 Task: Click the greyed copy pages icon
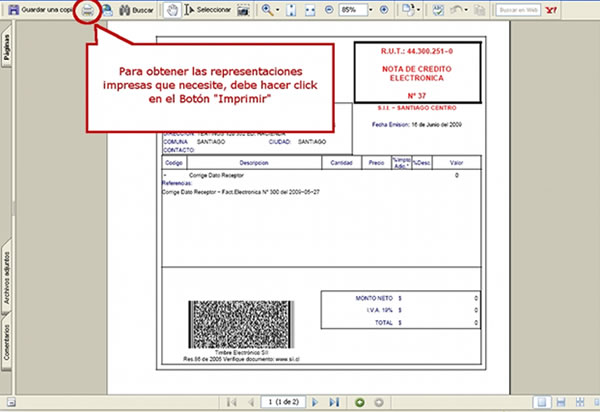pyautogui.click(x=479, y=10)
